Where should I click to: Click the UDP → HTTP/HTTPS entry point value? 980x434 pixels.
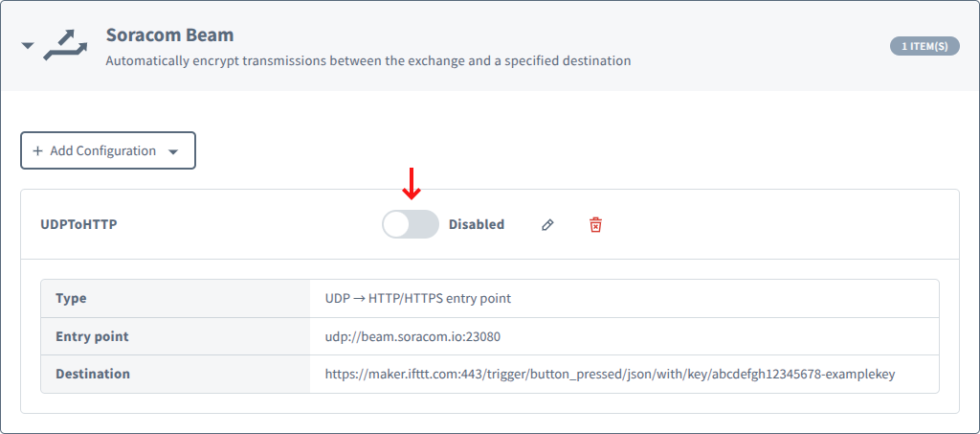click(417, 298)
